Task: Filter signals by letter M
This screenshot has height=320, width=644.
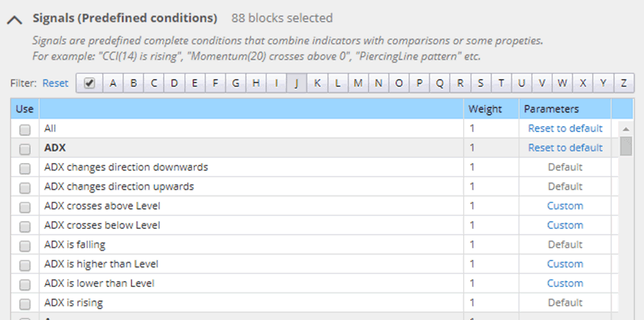Action: [x=358, y=83]
